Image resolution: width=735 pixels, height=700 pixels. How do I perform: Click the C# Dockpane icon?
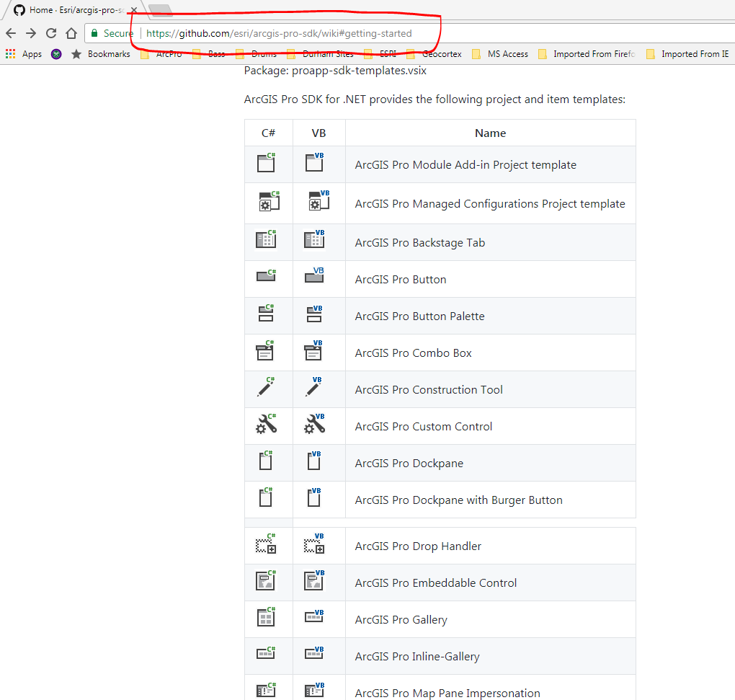click(266, 461)
